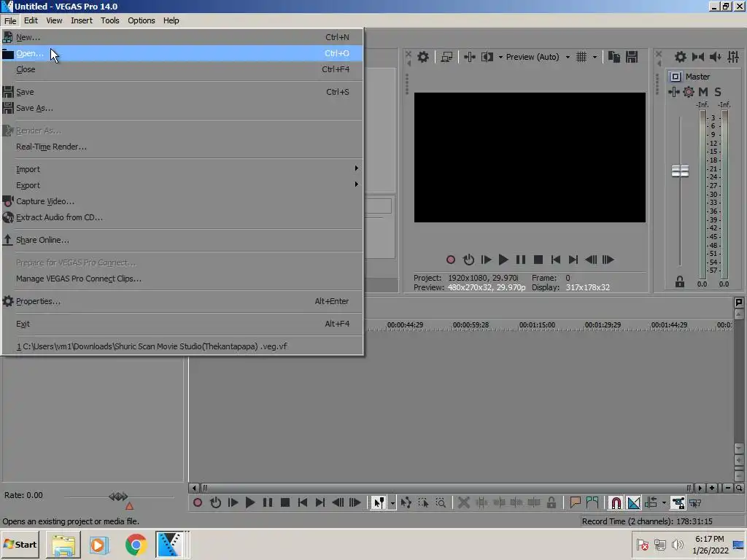Choose Open... from File menu
The height and width of the screenshot is (560, 747).
(182, 53)
